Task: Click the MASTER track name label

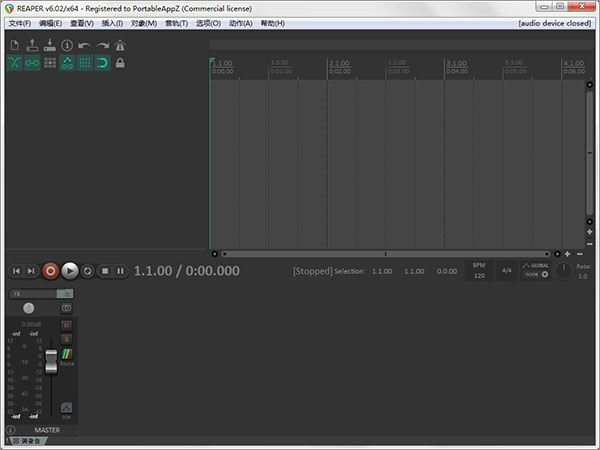Action: [47, 430]
